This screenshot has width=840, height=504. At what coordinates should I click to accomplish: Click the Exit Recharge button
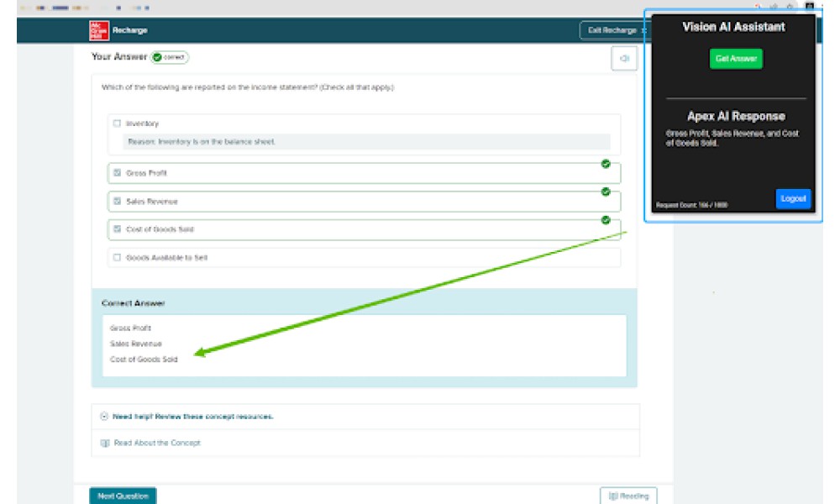click(x=614, y=30)
